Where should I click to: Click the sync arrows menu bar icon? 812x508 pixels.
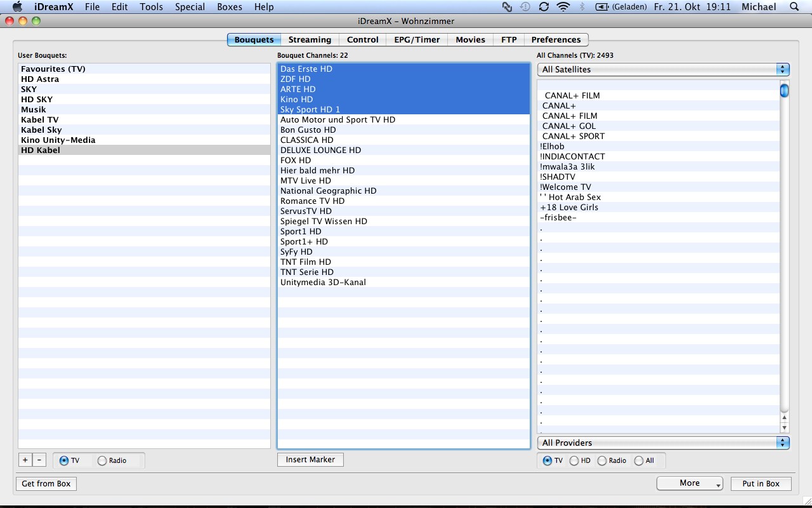coord(544,7)
